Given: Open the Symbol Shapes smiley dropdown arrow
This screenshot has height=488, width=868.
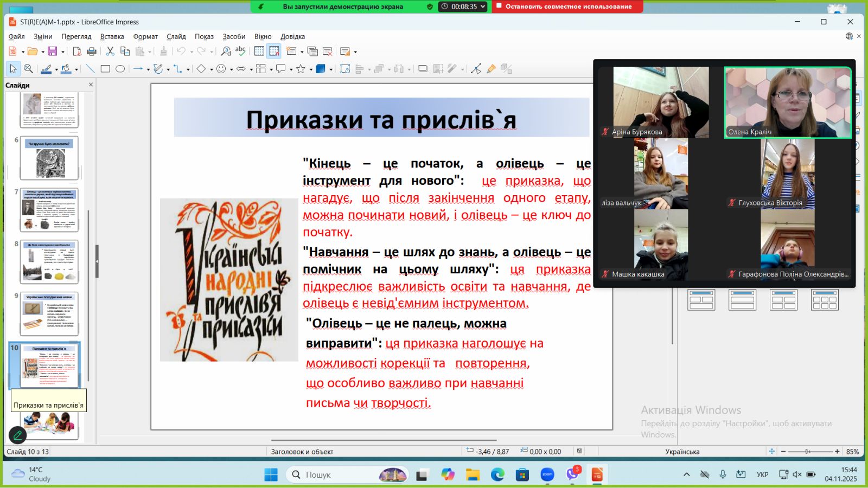Looking at the screenshot, I should (x=231, y=69).
